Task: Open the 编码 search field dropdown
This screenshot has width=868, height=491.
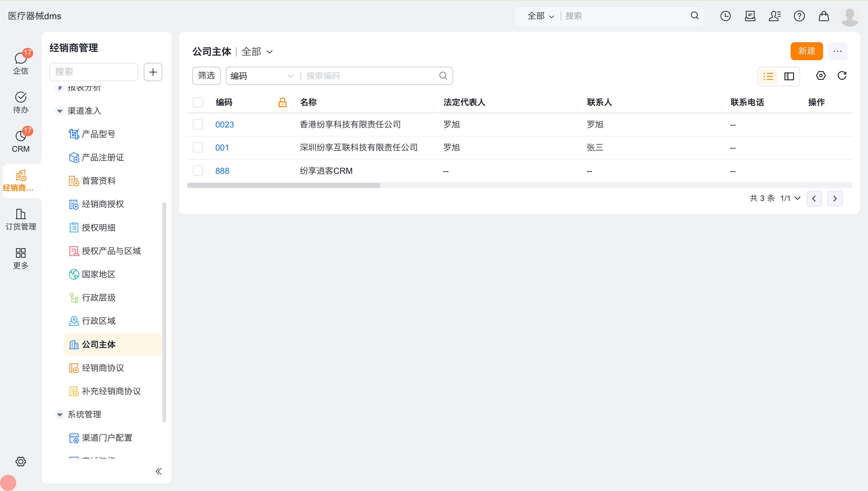Action: (x=262, y=76)
